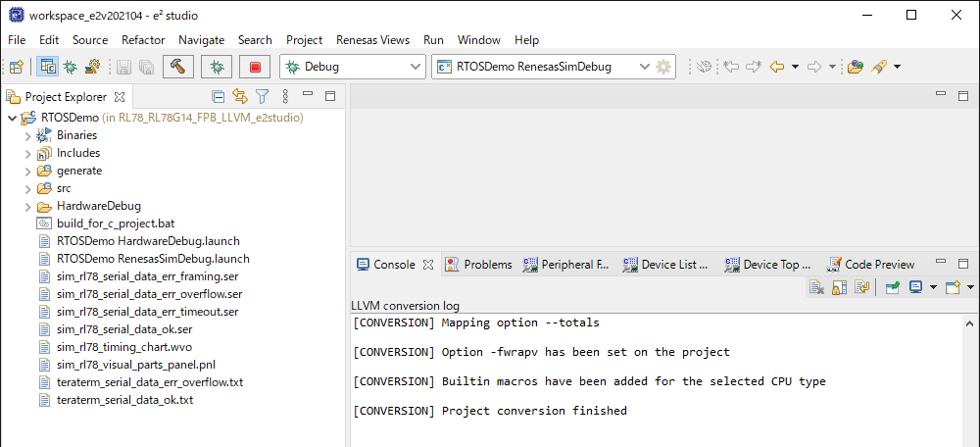Select sim_rl78_visual_parts_panel.pnl
Viewport: 980px width, 447px height.
click(136, 364)
